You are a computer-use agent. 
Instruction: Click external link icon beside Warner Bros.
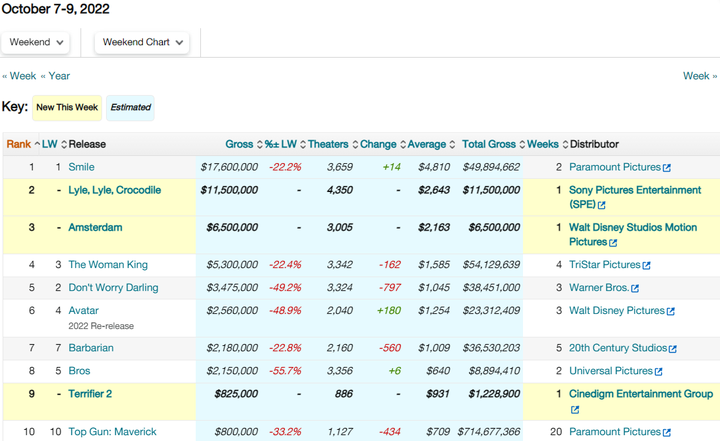click(636, 289)
